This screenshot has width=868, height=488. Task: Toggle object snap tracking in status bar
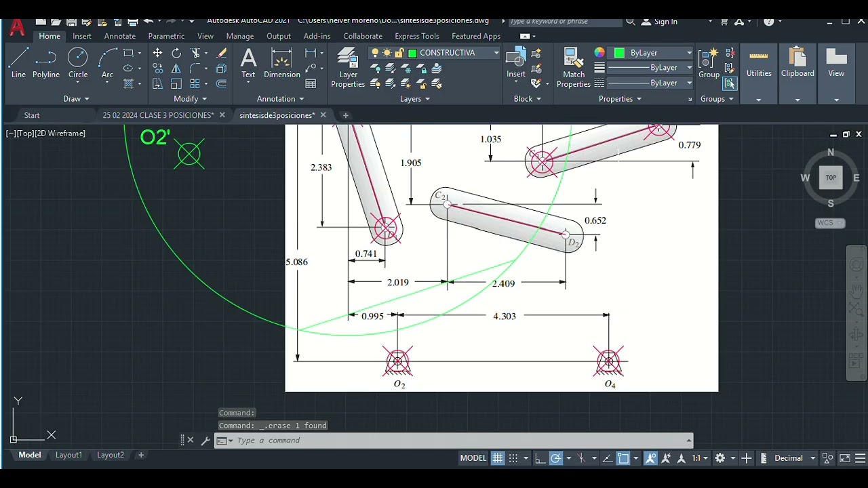click(608, 458)
